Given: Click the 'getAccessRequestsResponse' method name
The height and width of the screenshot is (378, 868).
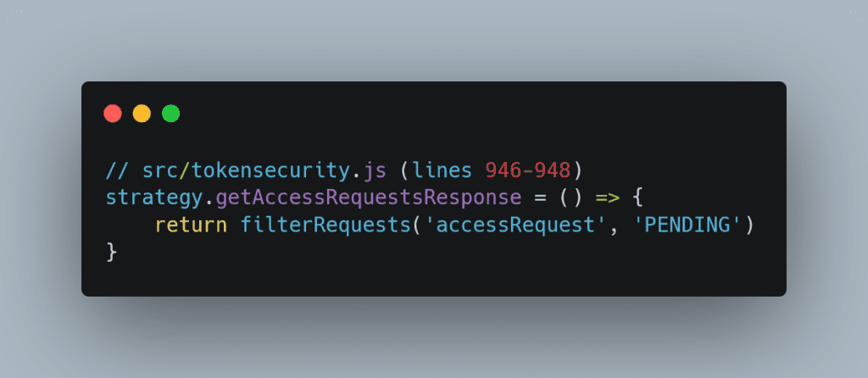Looking at the screenshot, I should point(368,198).
